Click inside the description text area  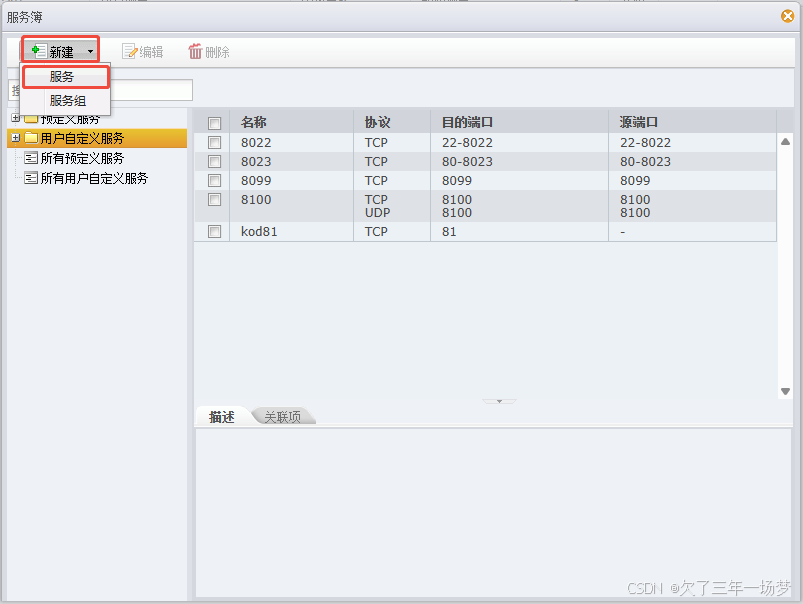[494, 513]
